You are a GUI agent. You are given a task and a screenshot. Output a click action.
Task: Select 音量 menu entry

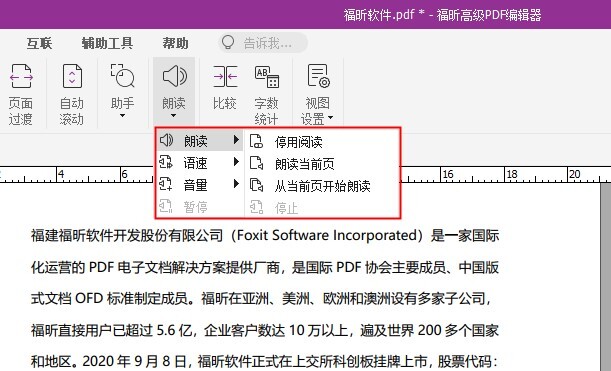(x=200, y=184)
